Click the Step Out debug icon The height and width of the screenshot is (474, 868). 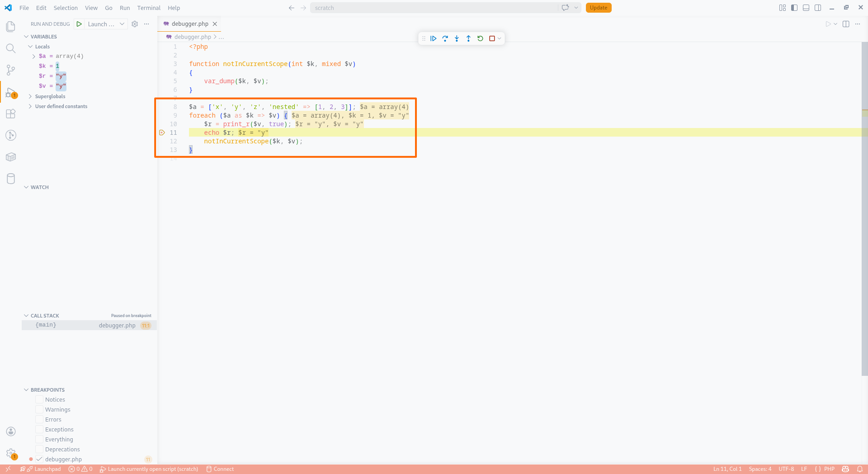tap(469, 38)
